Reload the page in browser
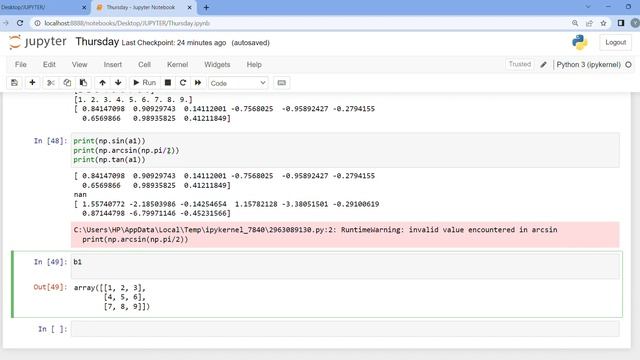The height and width of the screenshot is (360, 640). tap(20, 23)
